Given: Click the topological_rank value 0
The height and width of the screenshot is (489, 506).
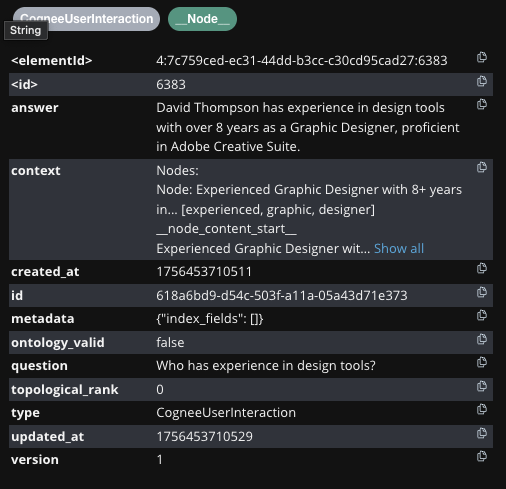Looking at the screenshot, I should 160,390.
